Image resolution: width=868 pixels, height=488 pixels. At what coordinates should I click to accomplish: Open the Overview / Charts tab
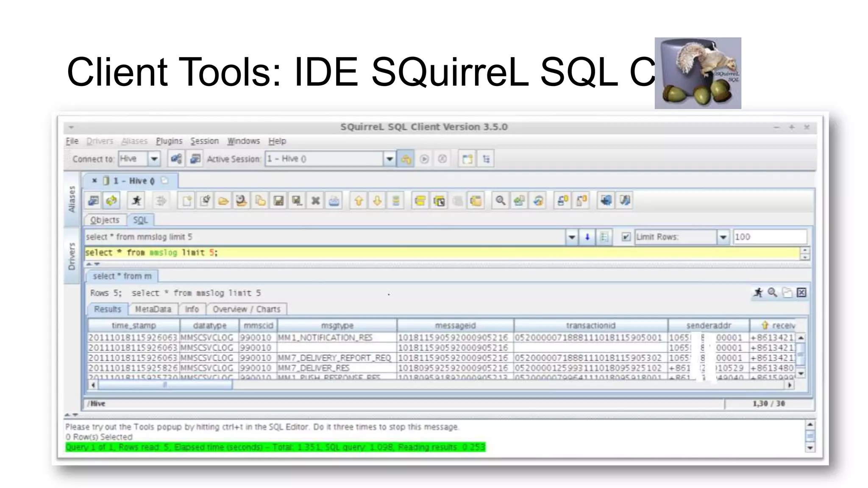pos(247,309)
